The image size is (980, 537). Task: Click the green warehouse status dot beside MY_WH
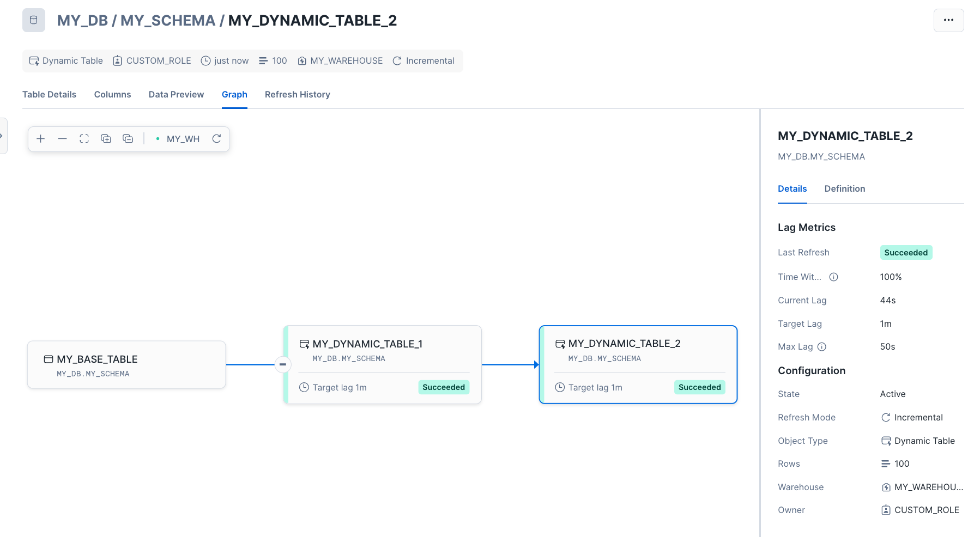157,139
